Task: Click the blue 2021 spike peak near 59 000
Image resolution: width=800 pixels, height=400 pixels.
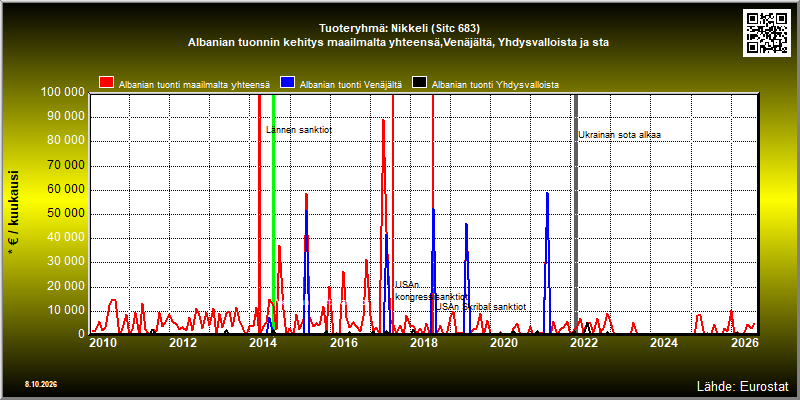Action: pyautogui.click(x=547, y=193)
